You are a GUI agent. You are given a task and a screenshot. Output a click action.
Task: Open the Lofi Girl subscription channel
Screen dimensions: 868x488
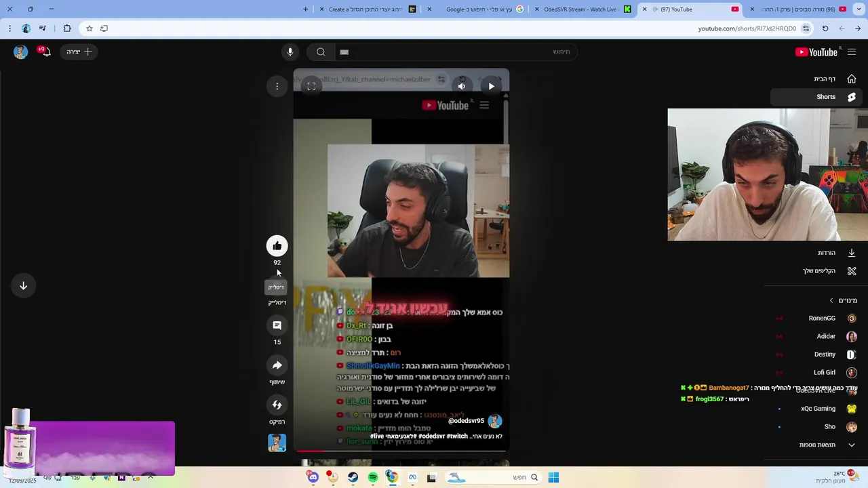[816, 373]
